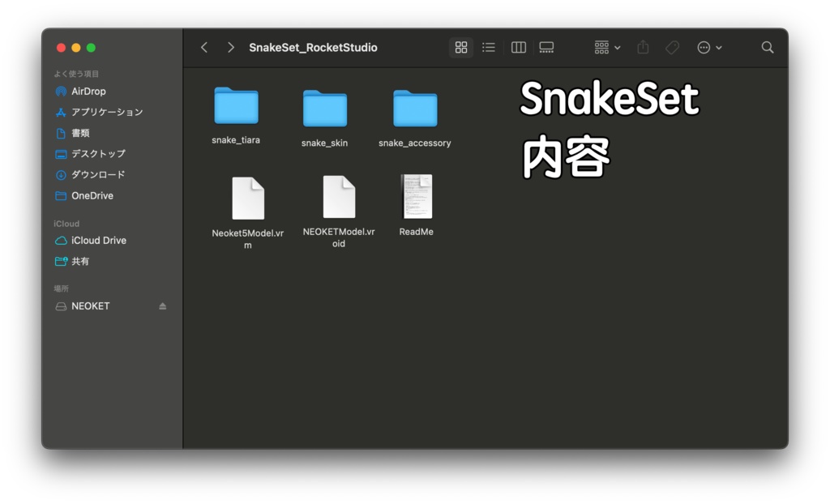This screenshot has width=830, height=504.
Task: Switch to column view in the toolbar
Action: pos(518,47)
